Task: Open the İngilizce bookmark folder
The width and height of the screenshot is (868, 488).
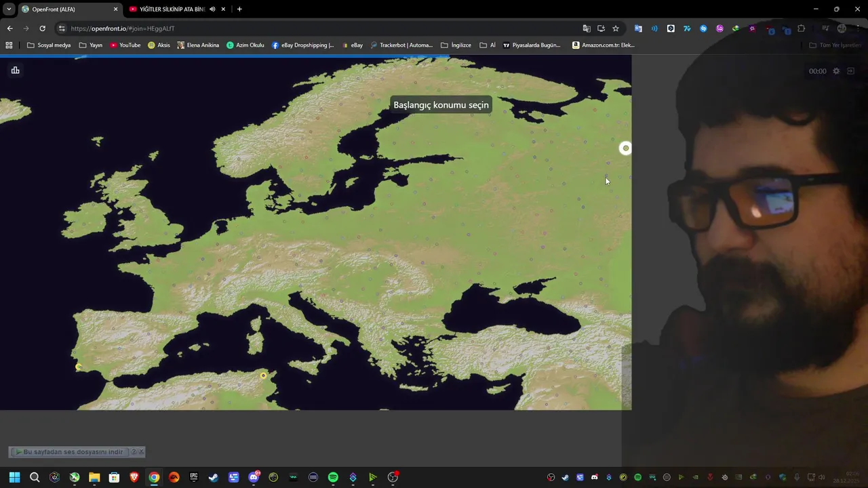Action: (456, 45)
